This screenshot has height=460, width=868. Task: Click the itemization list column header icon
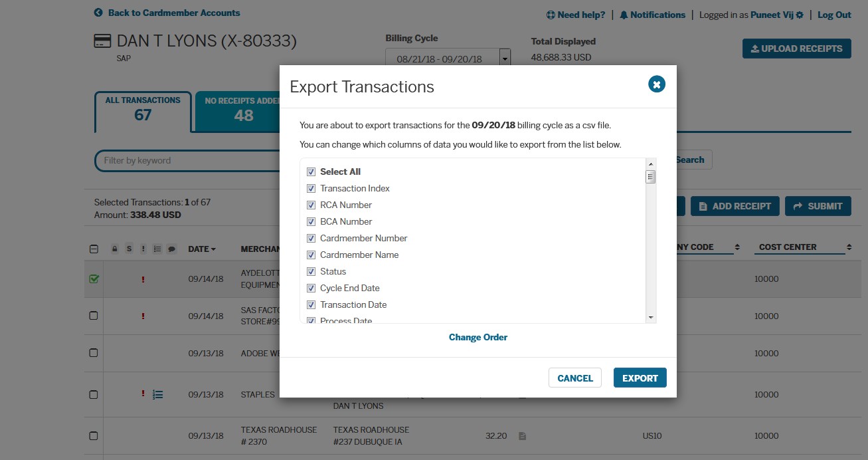[x=158, y=249]
